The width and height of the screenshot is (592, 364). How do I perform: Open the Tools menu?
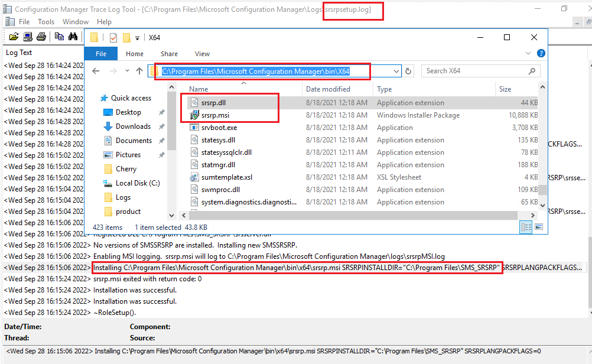pos(46,22)
